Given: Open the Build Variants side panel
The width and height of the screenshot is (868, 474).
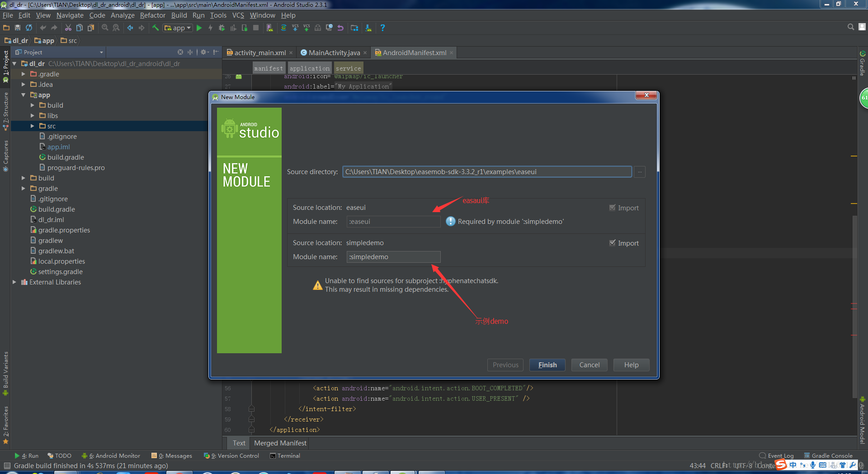Looking at the screenshot, I should (x=5, y=374).
